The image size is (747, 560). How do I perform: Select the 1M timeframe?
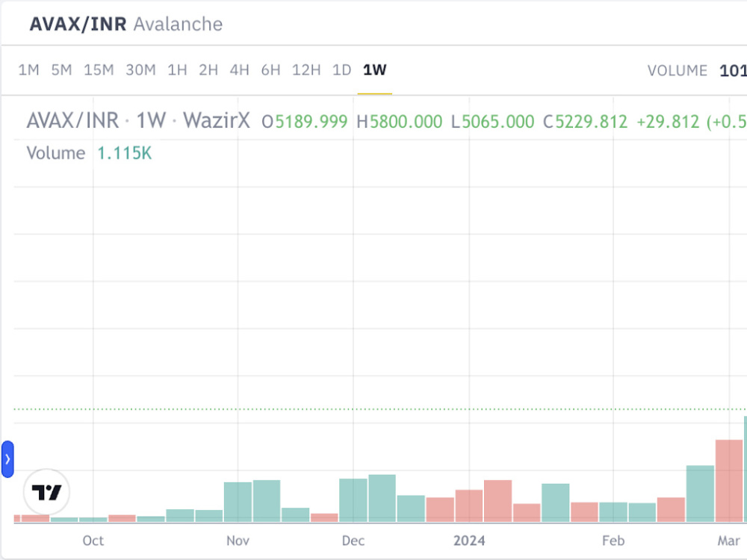point(28,70)
